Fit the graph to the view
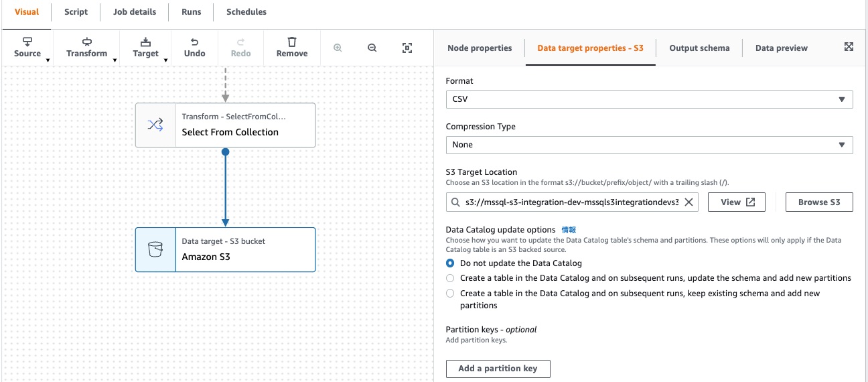Screen dimensions: 868x382 click(407, 48)
